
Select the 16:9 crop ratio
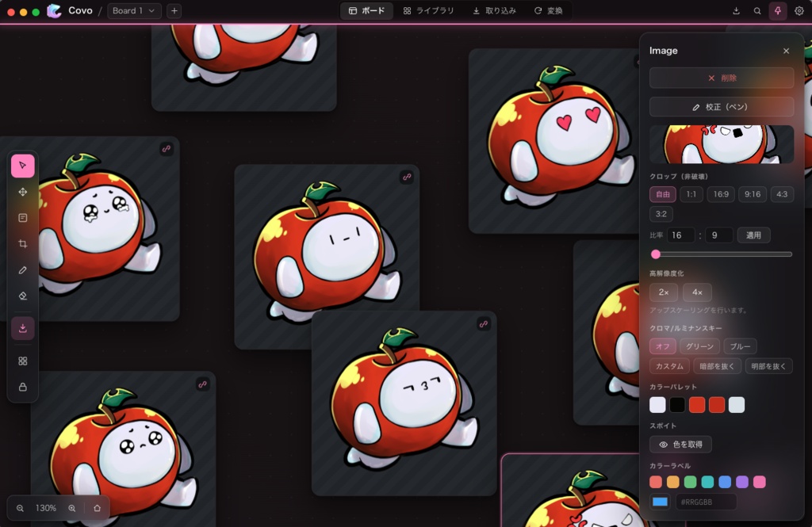[x=721, y=194]
